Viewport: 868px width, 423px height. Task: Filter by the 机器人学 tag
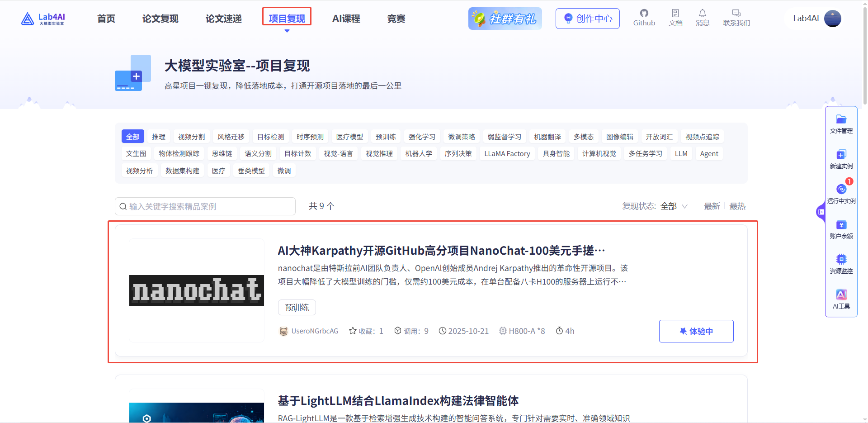419,154
